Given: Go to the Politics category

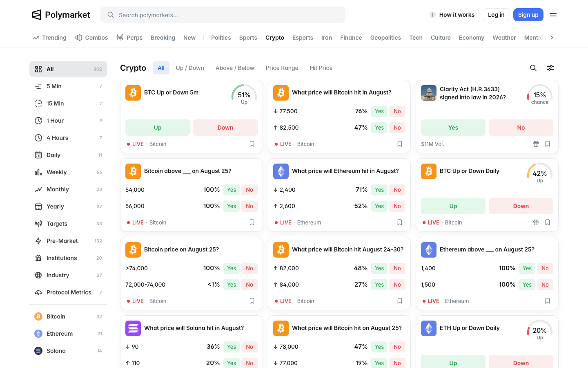Looking at the screenshot, I should (221, 38).
